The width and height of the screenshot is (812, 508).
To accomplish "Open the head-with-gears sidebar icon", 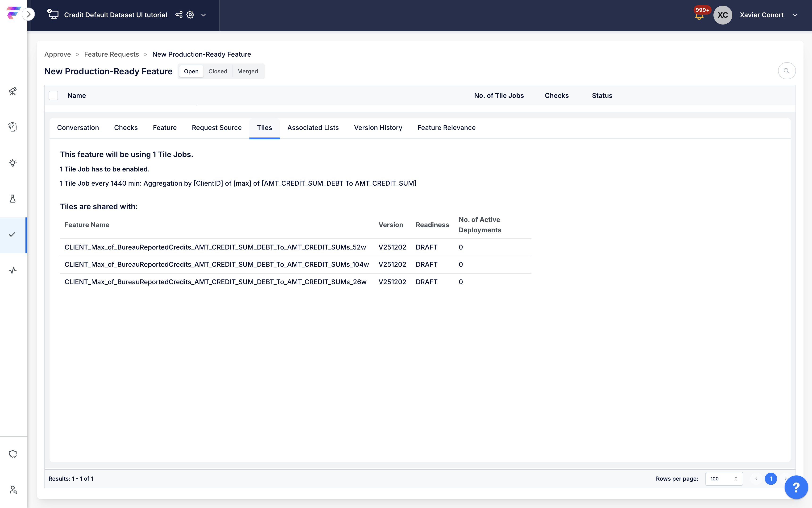I will click(x=13, y=127).
